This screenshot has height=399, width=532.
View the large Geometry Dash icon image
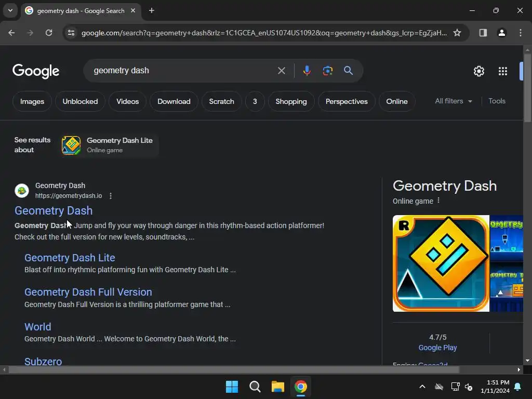tap(441, 263)
